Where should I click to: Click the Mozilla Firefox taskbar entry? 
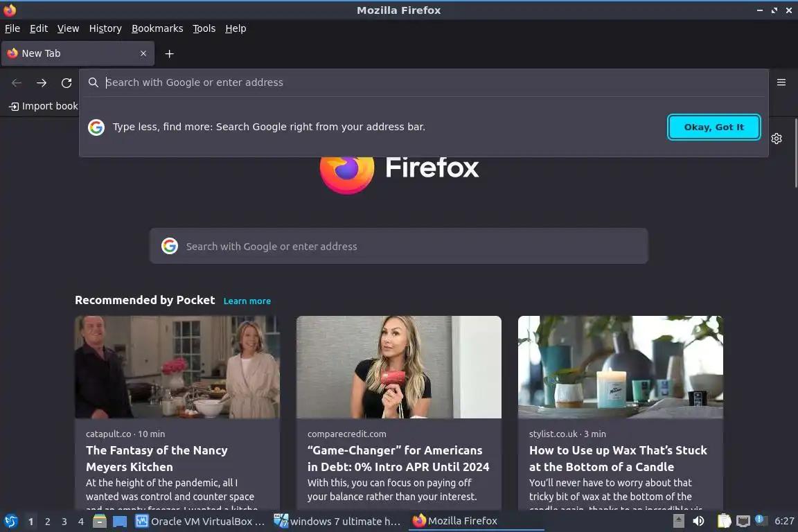[476, 521]
